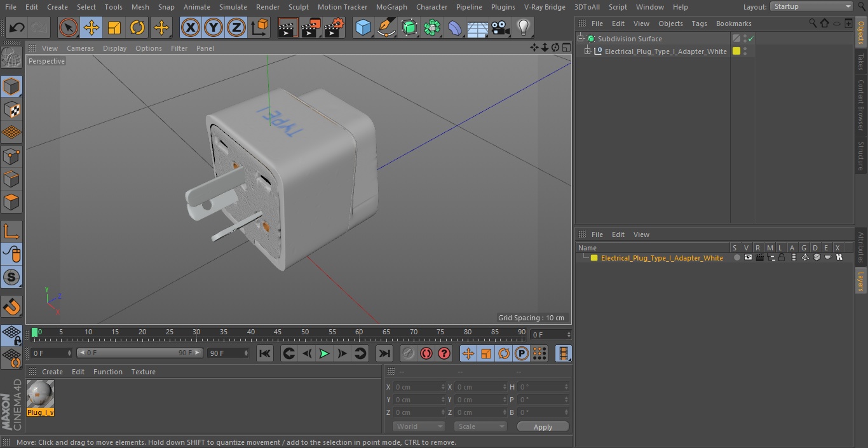
Task: Collapse the Subdivision Surface tree node
Action: pyautogui.click(x=580, y=39)
